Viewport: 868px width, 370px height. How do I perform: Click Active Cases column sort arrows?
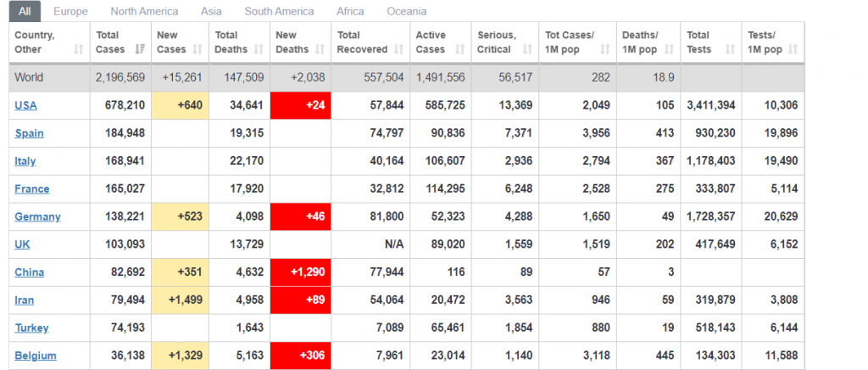pyautogui.click(x=459, y=49)
